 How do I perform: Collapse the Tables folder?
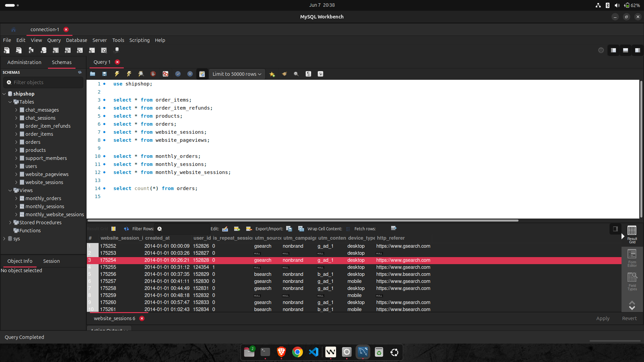click(10, 102)
